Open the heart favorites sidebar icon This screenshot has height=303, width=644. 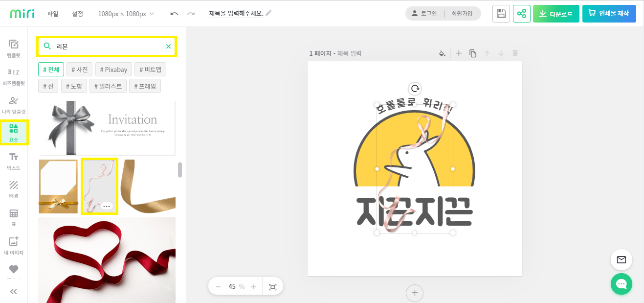[x=14, y=270]
